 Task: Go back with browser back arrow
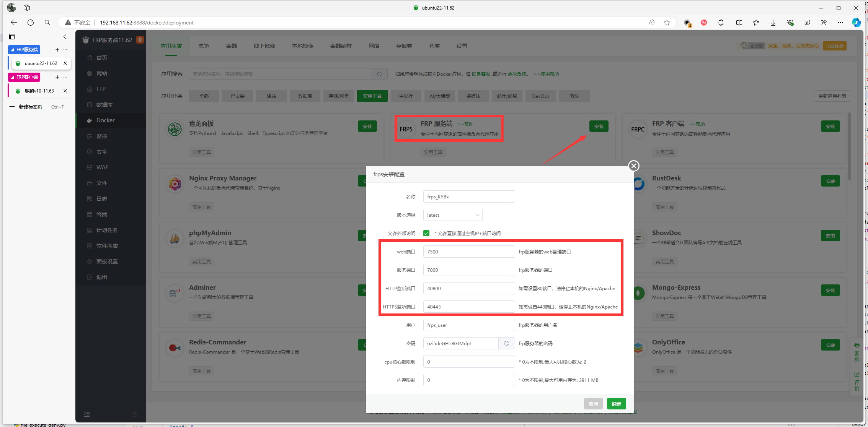pos(14,23)
